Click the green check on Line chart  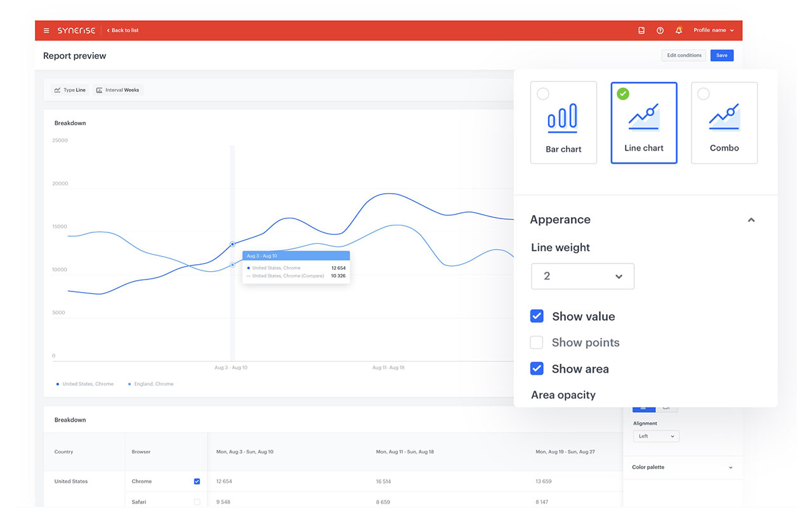pyautogui.click(x=623, y=94)
